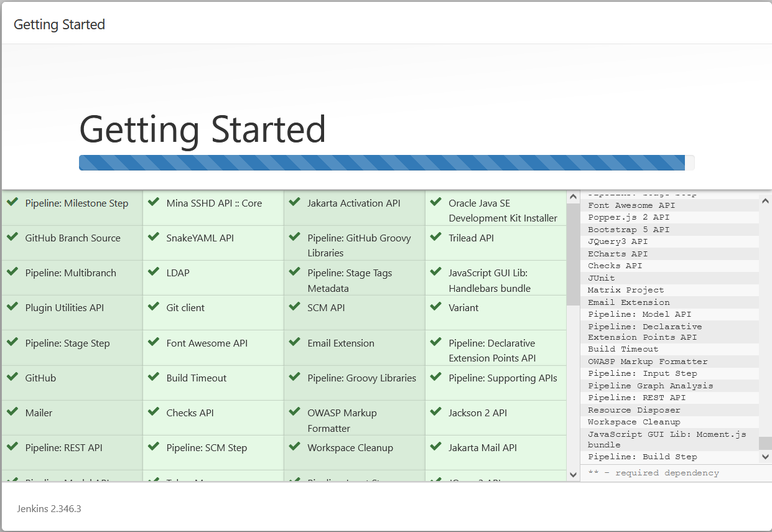Click JQuery3 API in the install log

pyautogui.click(x=618, y=241)
